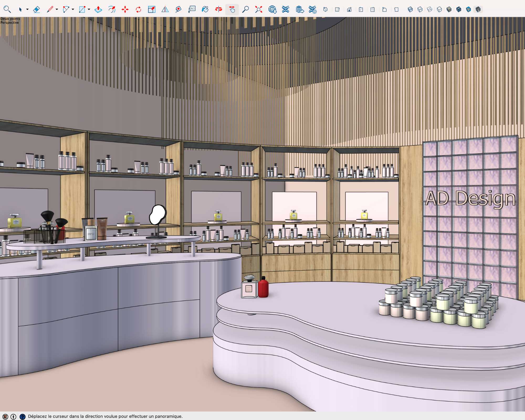Click the Instructor help question icon
The image size is (525, 420).
pos(23,417)
